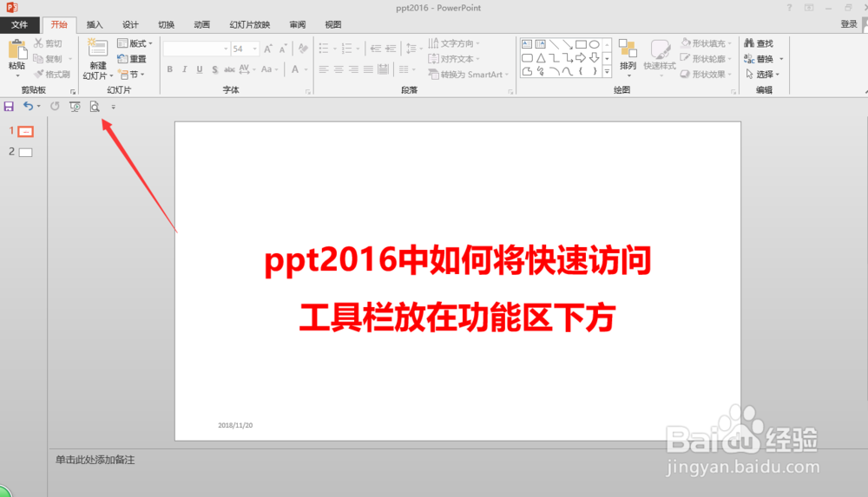
Task: Open the Section (节) dropdown
Action: click(132, 75)
